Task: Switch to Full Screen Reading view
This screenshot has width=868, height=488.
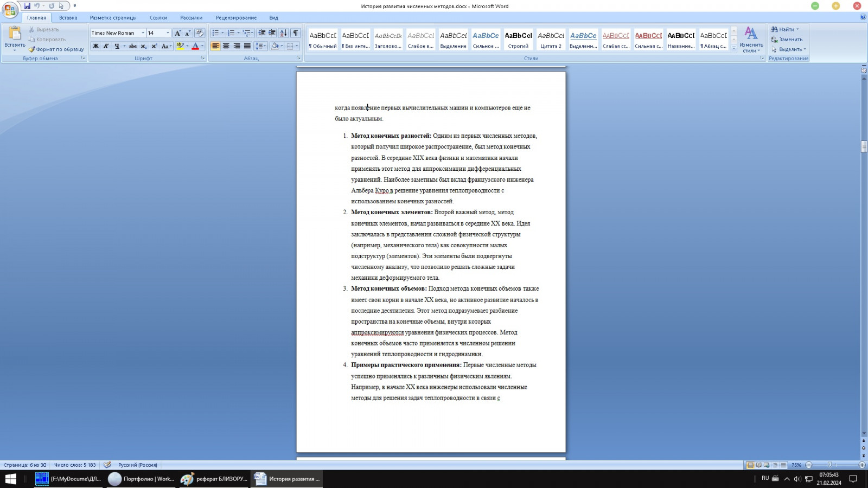Action: pyautogui.click(x=758, y=465)
